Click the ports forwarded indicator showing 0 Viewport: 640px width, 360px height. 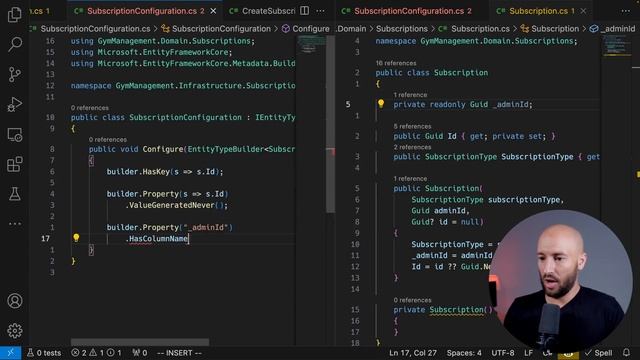tap(140, 353)
